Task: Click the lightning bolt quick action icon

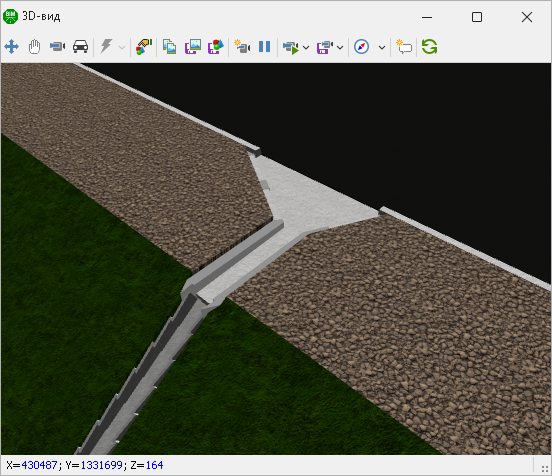Action: [106, 46]
